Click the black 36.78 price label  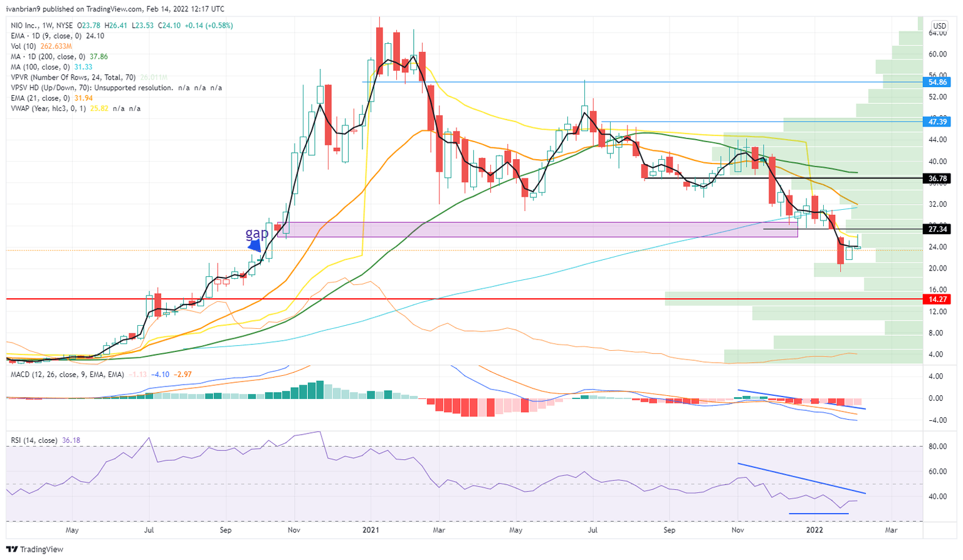[938, 179]
